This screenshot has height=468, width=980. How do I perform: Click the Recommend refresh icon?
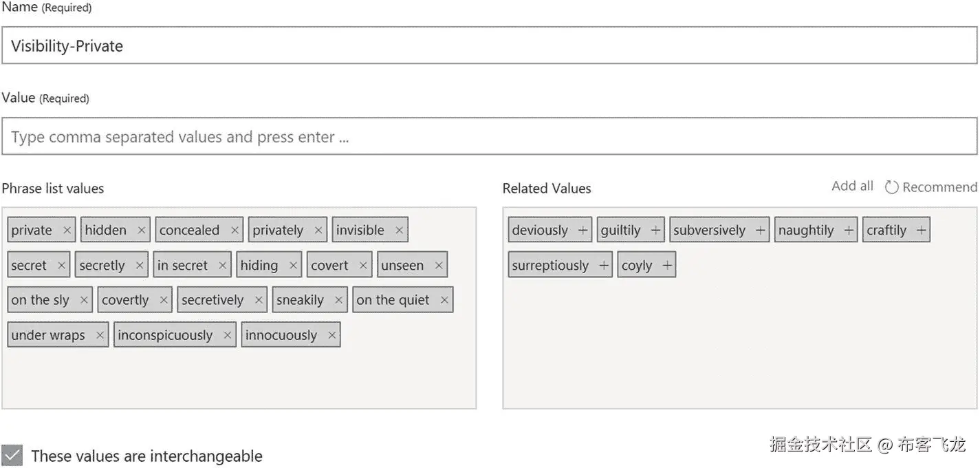point(891,187)
